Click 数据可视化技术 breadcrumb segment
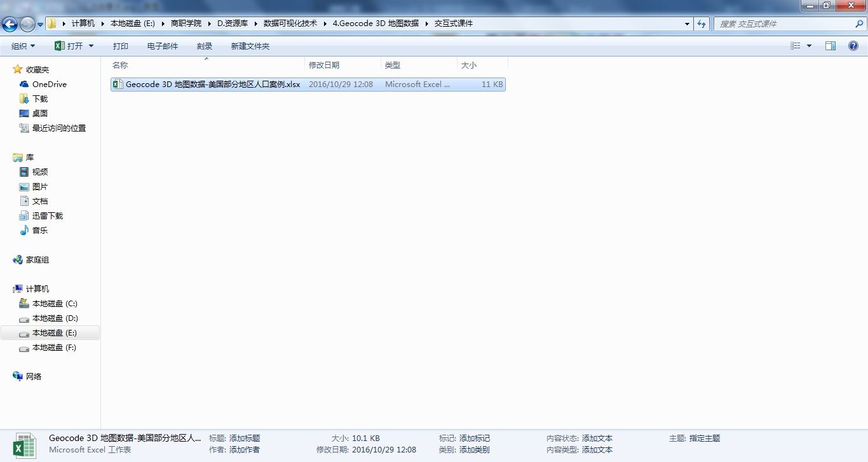Screen dimensions: 868x462 tap(290, 24)
